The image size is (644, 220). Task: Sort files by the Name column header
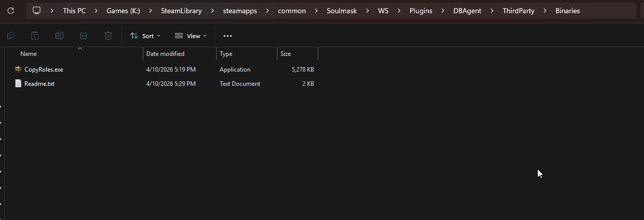pos(28,54)
